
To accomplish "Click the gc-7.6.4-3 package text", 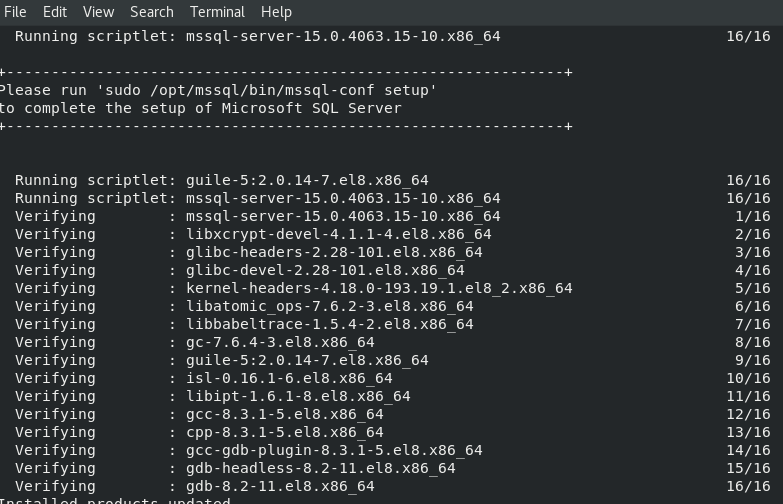I will coord(280,342).
